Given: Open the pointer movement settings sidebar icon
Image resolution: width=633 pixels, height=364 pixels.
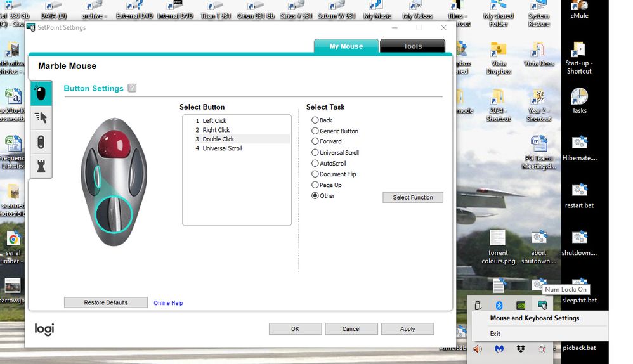Looking at the screenshot, I should pyautogui.click(x=41, y=117).
